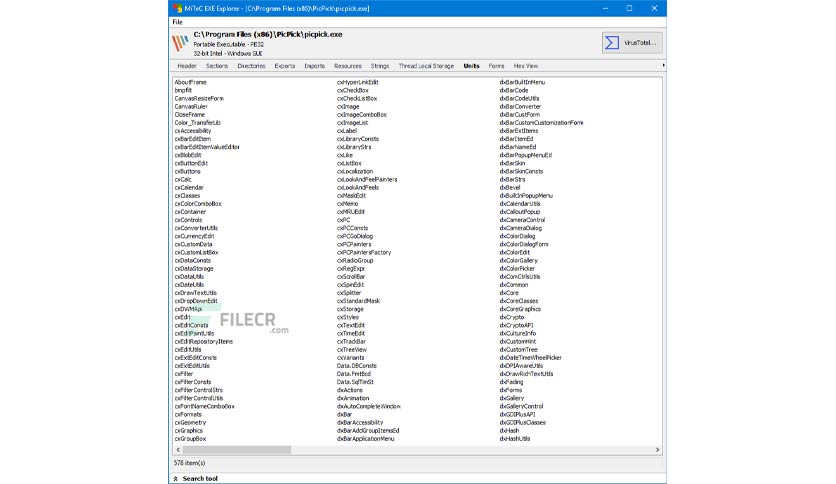The height and width of the screenshot is (484, 836).
Task: Show the Strings tab
Action: point(380,66)
